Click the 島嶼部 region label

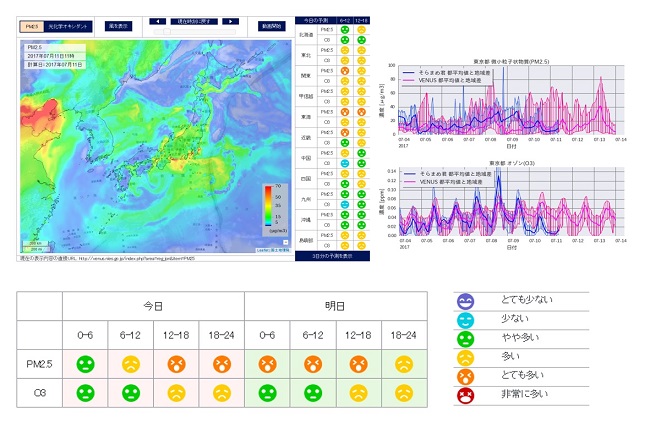306,240
